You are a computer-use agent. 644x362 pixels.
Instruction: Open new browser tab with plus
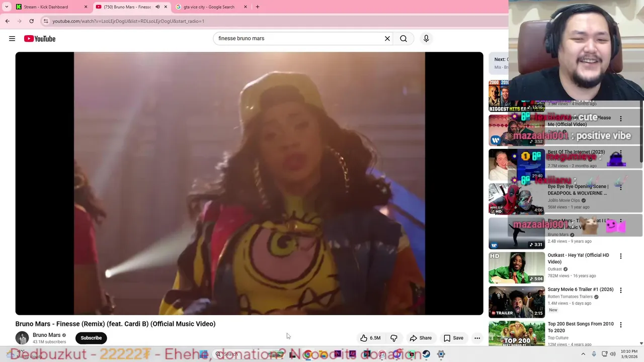(258, 7)
